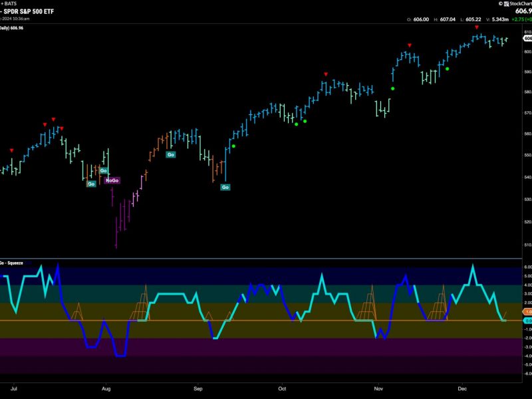532x399 pixels.
Task: Click the BATS exchange label
Action: coord(10,3)
